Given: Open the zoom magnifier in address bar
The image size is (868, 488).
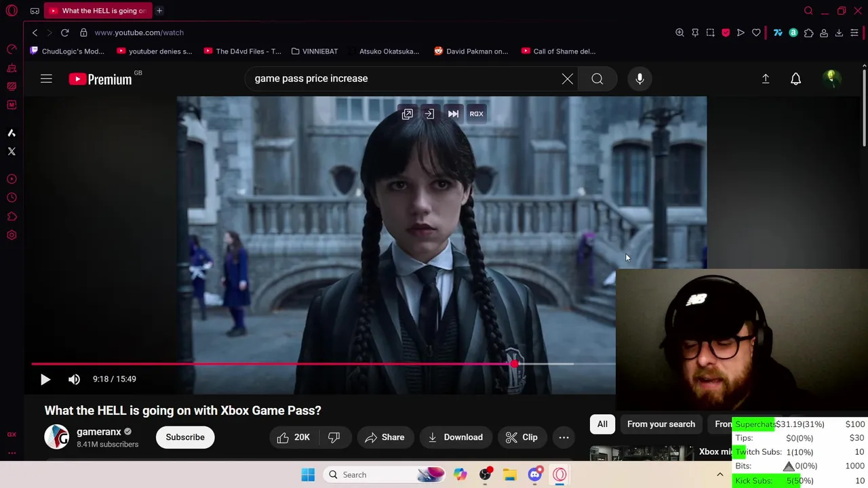Looking at the screenshot, I should 679,33.
